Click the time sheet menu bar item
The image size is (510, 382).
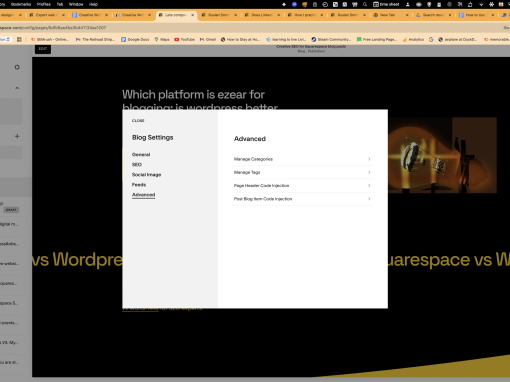[x=386, y=4]
